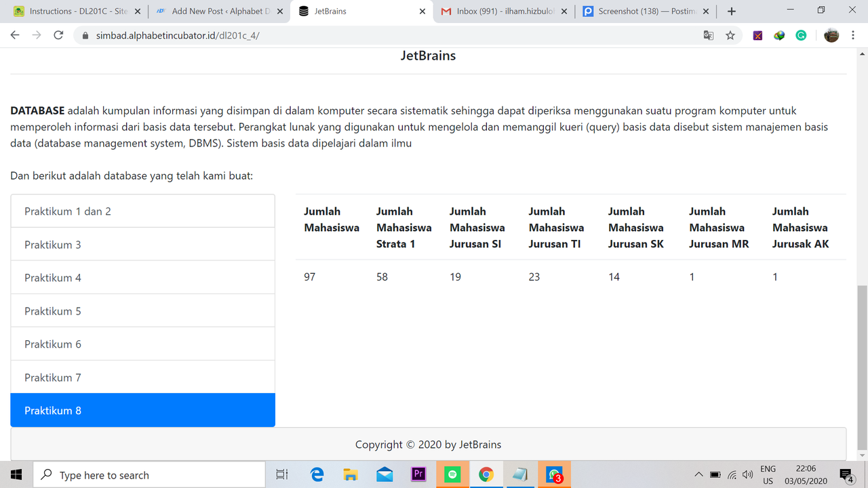Viewport: 868px width, 488px height.
Task: Show Praktikum 6
Action: (x=142, y=344)
